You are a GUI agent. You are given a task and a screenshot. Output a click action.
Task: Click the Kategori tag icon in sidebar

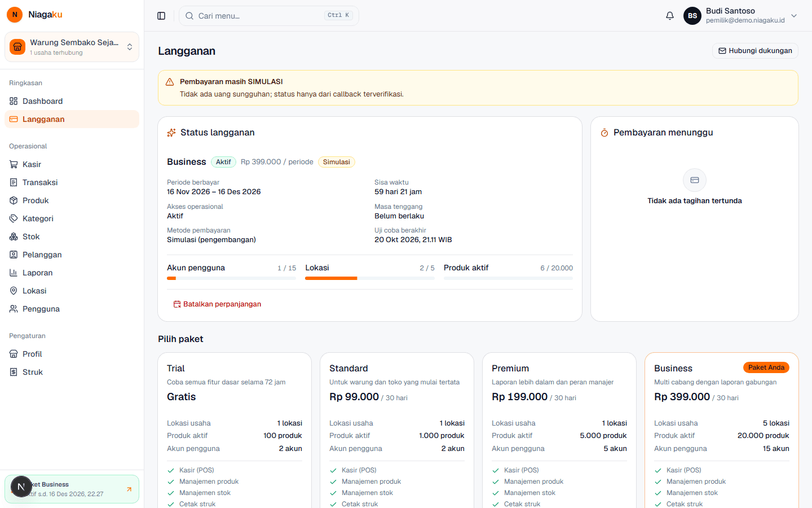(x=14, y=218)
